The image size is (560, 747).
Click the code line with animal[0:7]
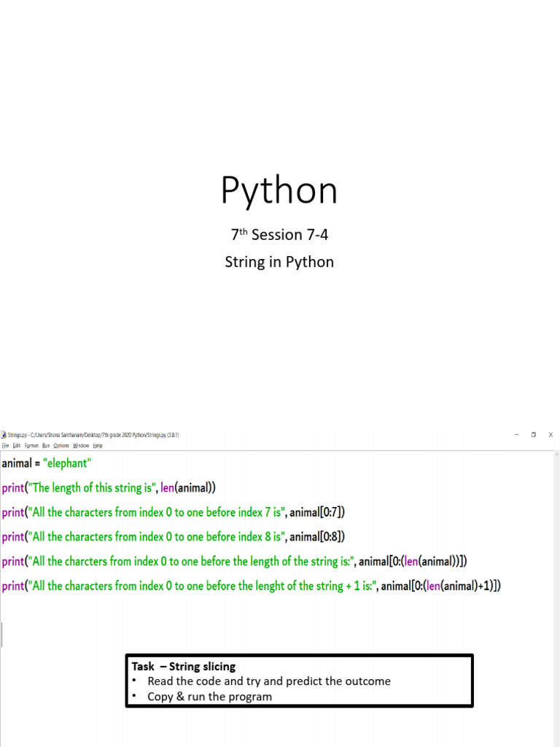(174, 512)
